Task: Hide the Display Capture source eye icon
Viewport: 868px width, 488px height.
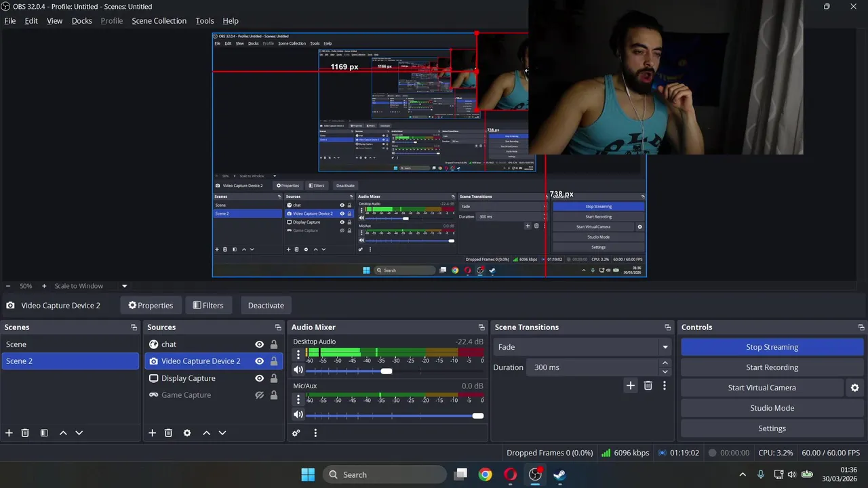Action: click(259, 378)
